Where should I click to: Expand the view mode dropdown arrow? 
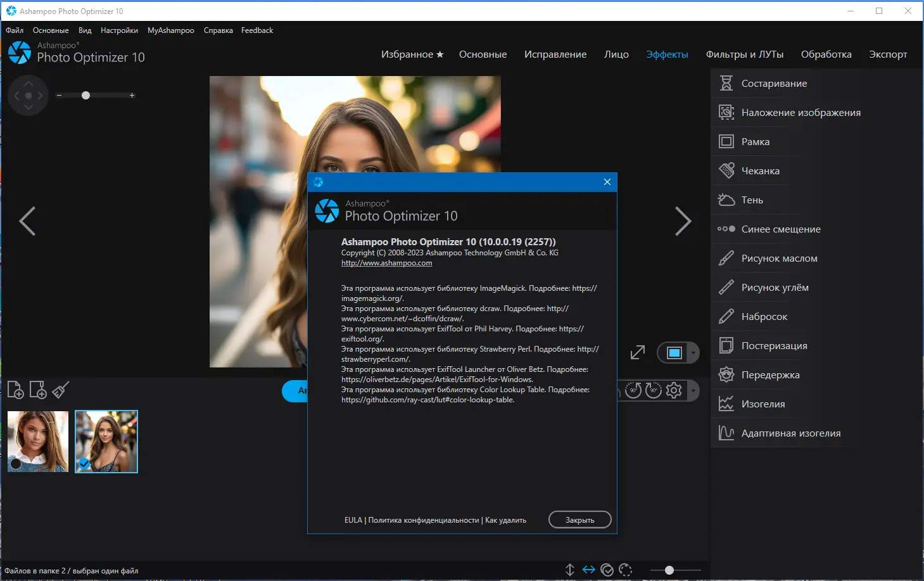[693, 353]
